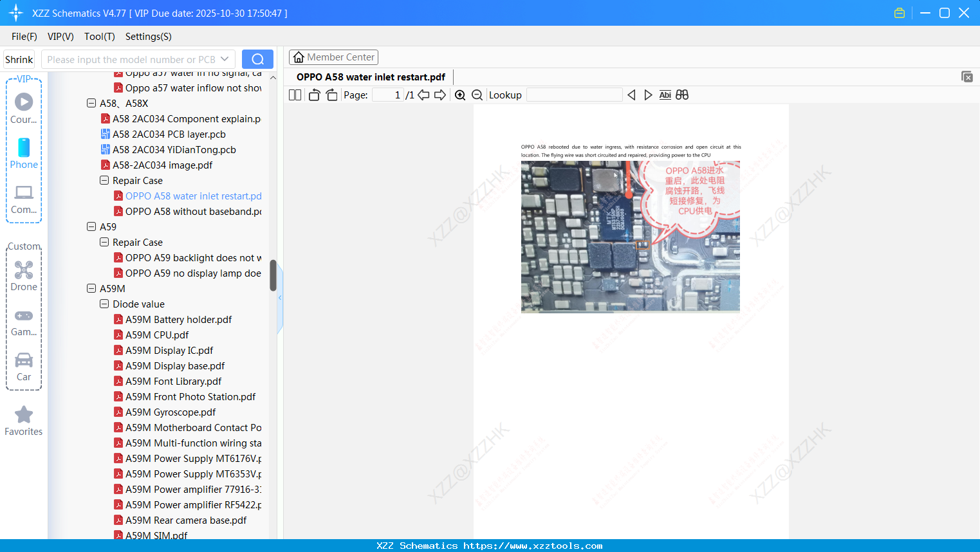Collapse the A58、A58X tree node
This screenshot has width=980, height=552.
tap(91, 103)
